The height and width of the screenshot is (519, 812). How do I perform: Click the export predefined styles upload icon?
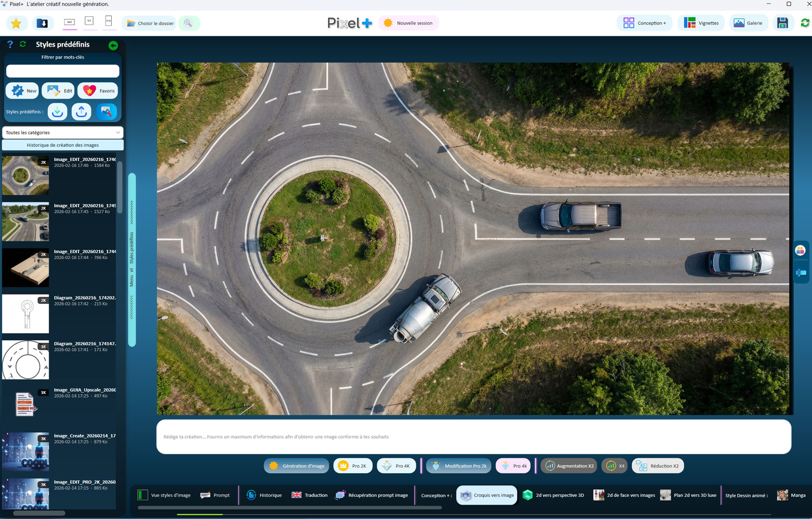pyautogui.click(x=81, y=112)
